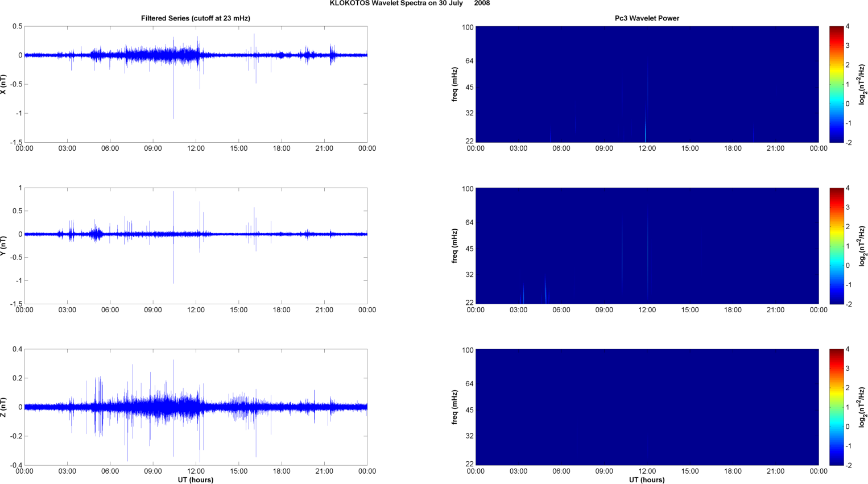The image size is (868, 484).
Task: Click the "06:00" tick under the bottom spectrogram
Action: tap(561, 471)
